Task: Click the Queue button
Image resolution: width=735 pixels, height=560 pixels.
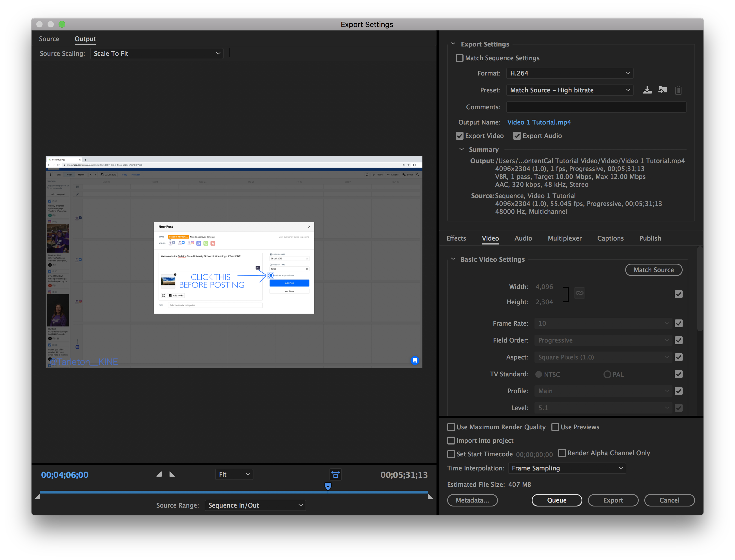Action: tap(557, 500)
